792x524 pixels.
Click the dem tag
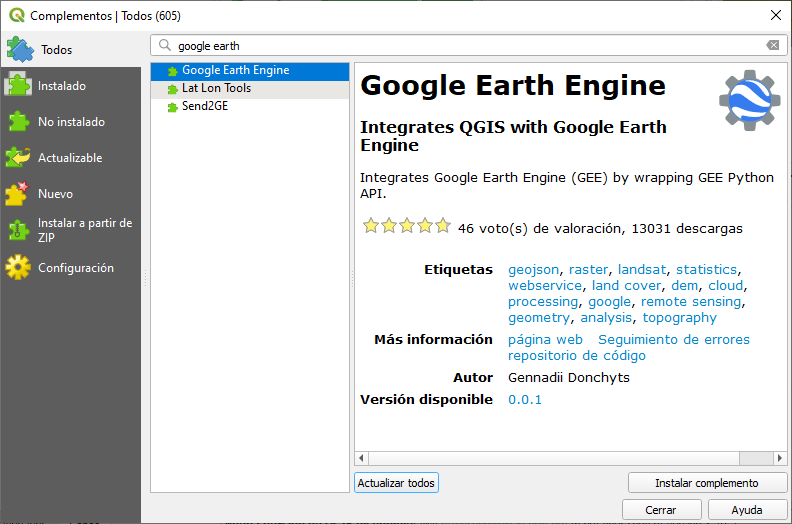pyautogui.click(x=684, y=285)
